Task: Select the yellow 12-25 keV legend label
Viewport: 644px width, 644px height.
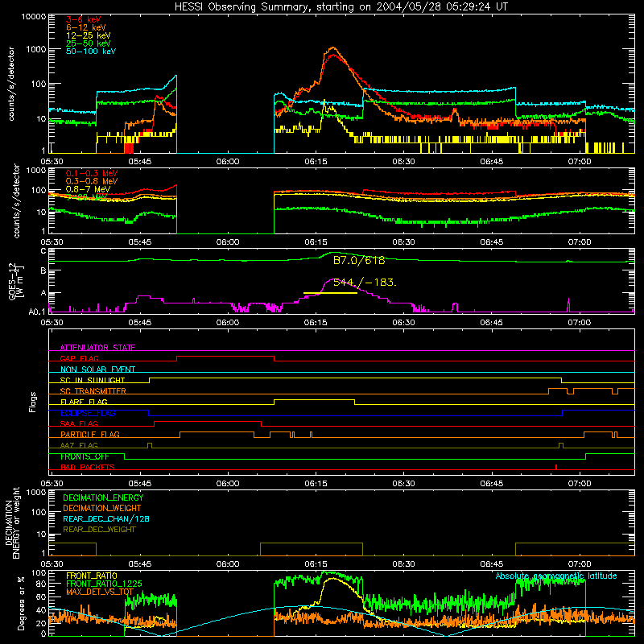Action: [89, 35]
